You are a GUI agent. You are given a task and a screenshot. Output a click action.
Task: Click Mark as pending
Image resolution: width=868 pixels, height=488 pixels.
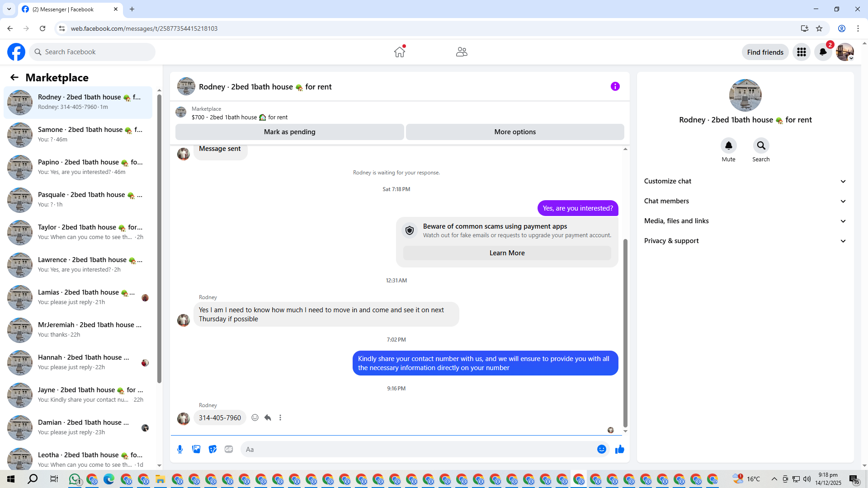(x=289, y=132)
